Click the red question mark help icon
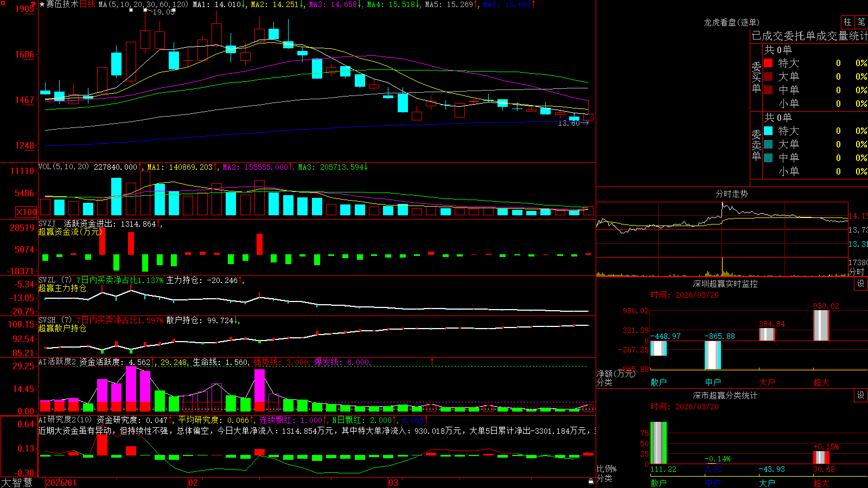Screen dimensions: 868x488 click(x=33, y=4)
